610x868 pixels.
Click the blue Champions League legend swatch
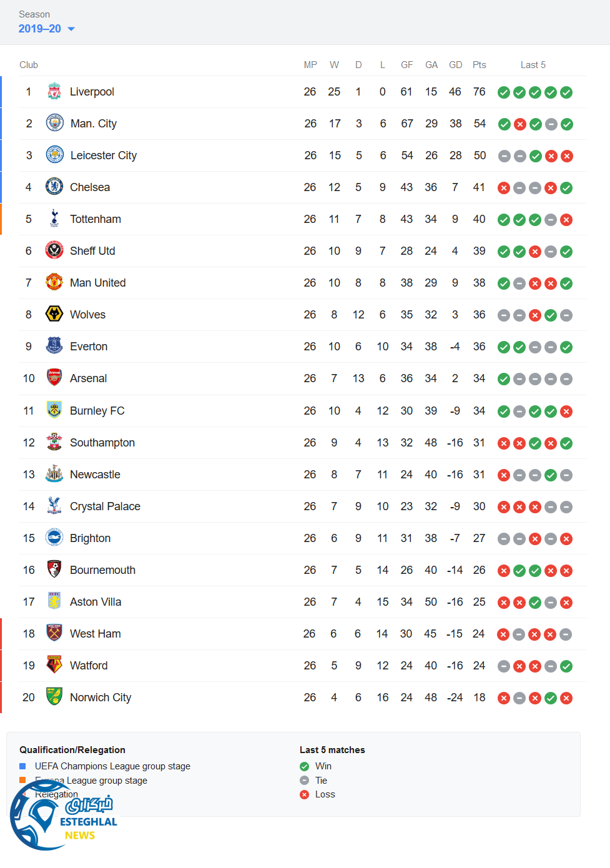pyautogui.click(x=22, y=766)
